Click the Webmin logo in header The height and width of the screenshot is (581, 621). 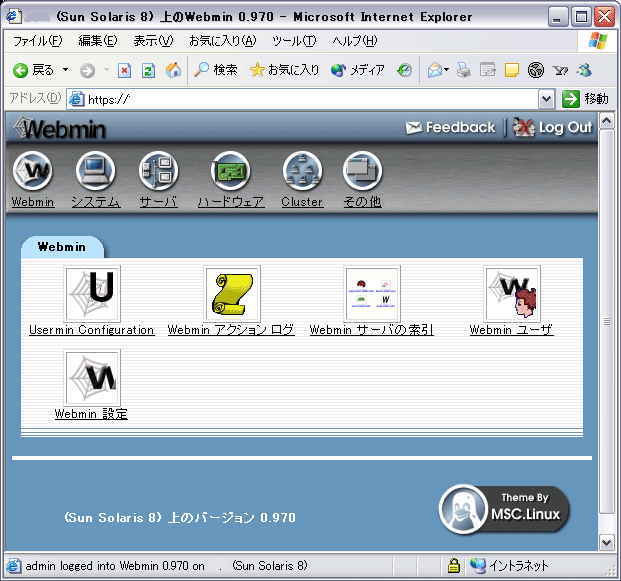tap(60, 128)
